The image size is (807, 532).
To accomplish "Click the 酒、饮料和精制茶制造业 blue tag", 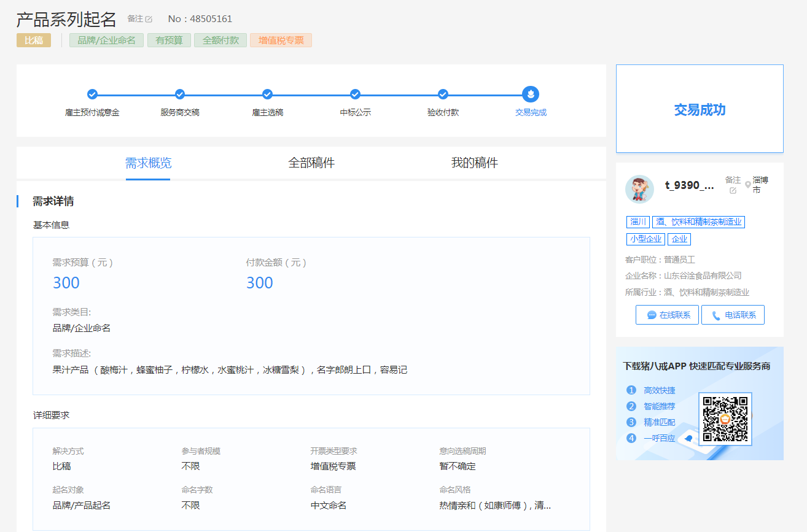I will 698,222.
